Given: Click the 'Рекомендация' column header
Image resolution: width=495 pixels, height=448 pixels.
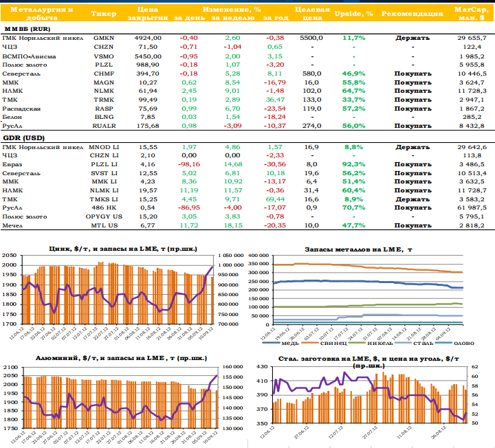Looking at the screenshot, I should click(412, 14).
